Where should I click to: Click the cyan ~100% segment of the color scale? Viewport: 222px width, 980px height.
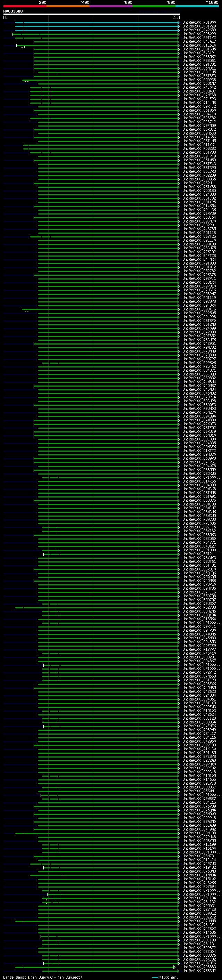(197, 6)
